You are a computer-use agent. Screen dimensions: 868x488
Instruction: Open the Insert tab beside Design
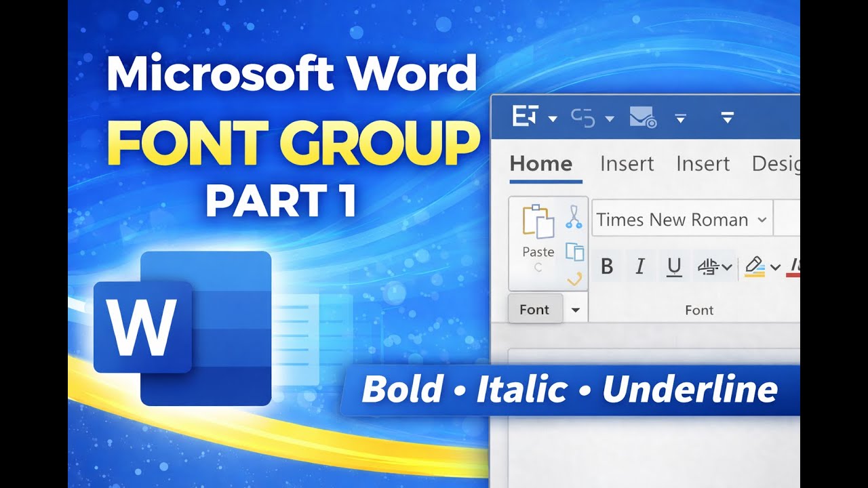(x=703, y=163)
